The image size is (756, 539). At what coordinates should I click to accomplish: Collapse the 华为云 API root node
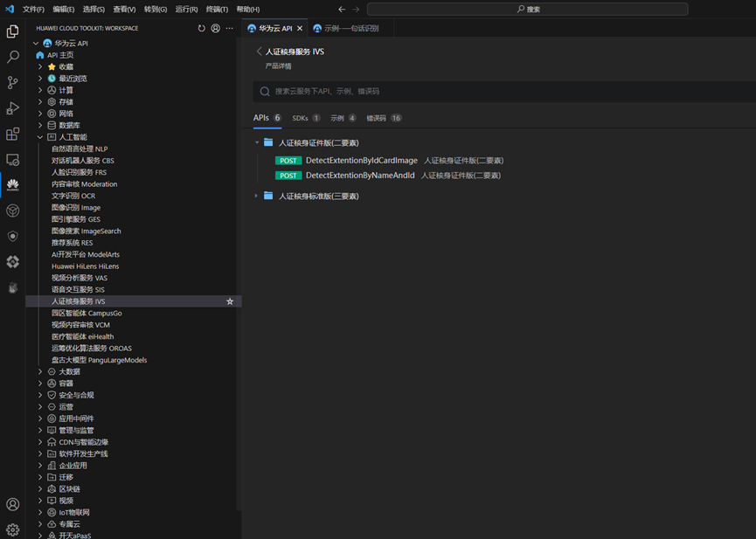pyautogui.click(x=36, y=44)
